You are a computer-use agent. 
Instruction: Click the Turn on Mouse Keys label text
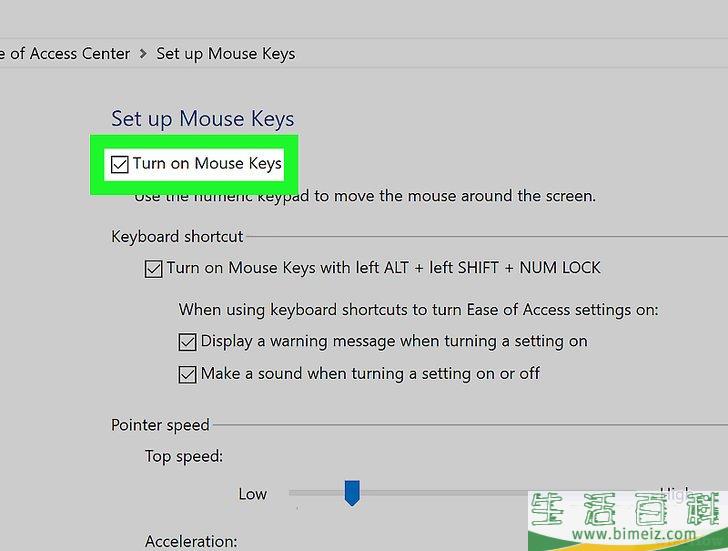207,164
